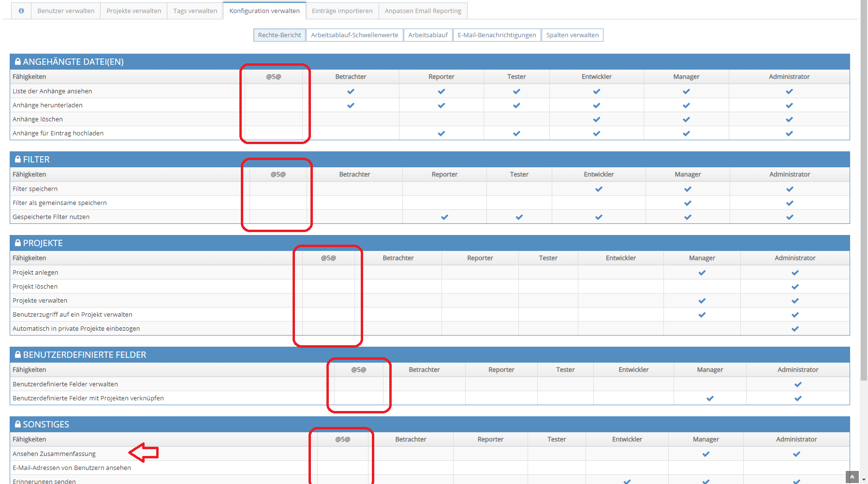The image size is (868, 484).
Task: Open the Benutzer verwalten tab
Action: [66, 11]
